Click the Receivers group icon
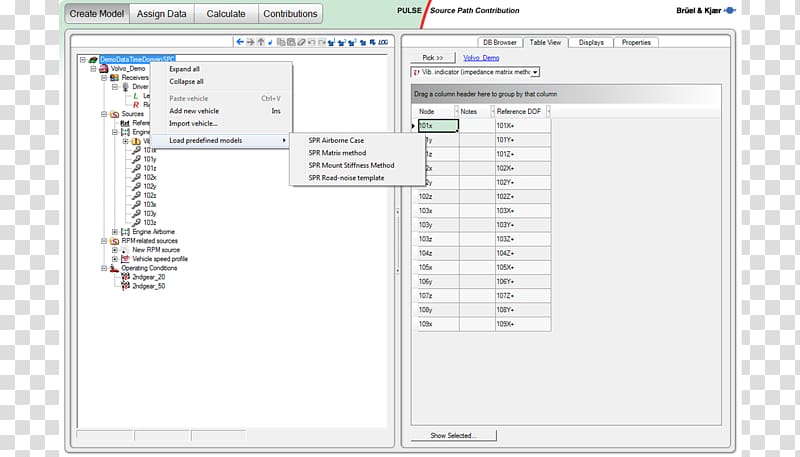This screenshot has width=800, height=457. (x=114, y=78)
